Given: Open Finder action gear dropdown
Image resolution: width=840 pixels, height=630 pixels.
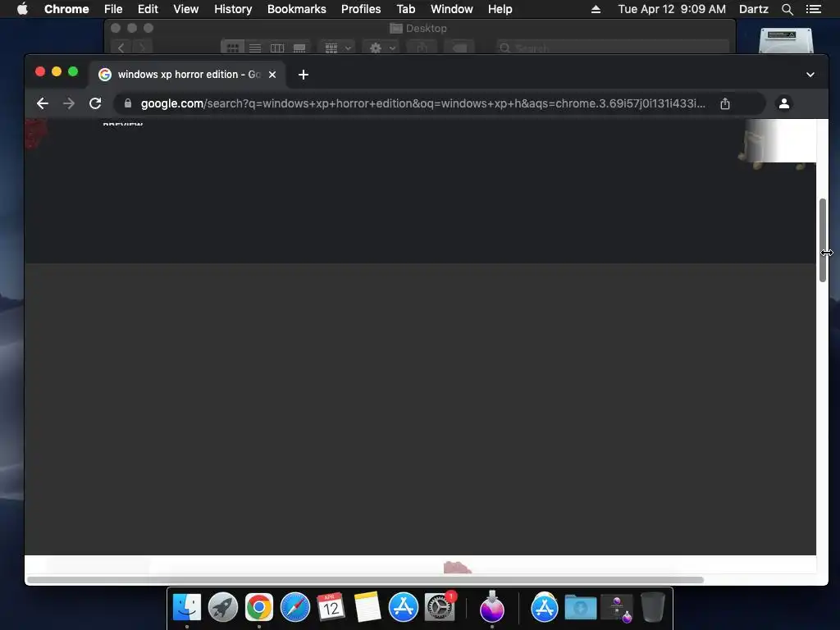Looking at the screenshot, I should (382, 48).
